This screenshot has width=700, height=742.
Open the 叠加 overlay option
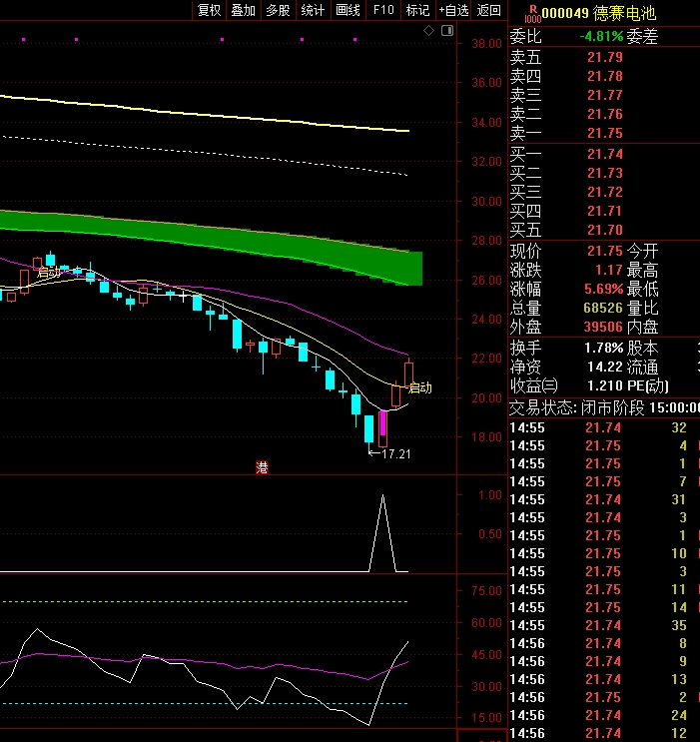pos(244,10)
